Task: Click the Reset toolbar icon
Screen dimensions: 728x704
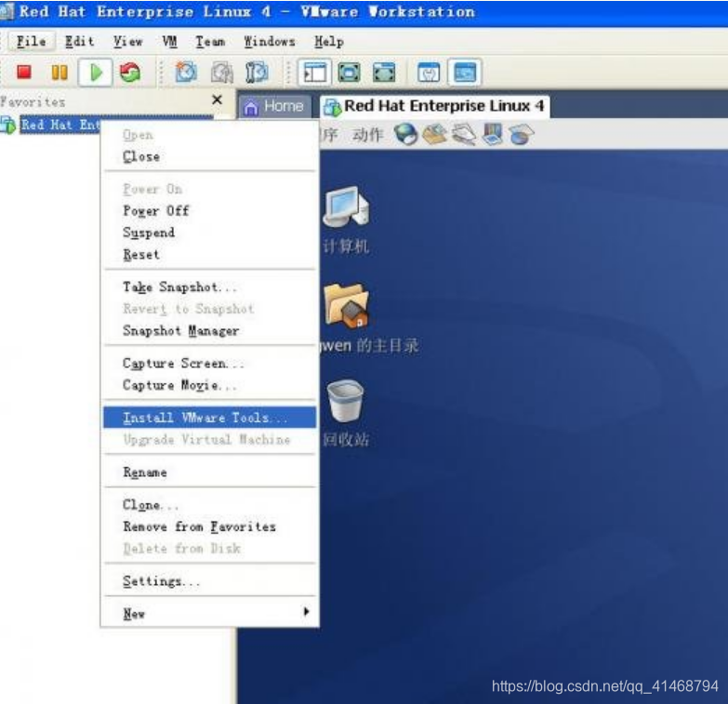Action: [130, 72]
